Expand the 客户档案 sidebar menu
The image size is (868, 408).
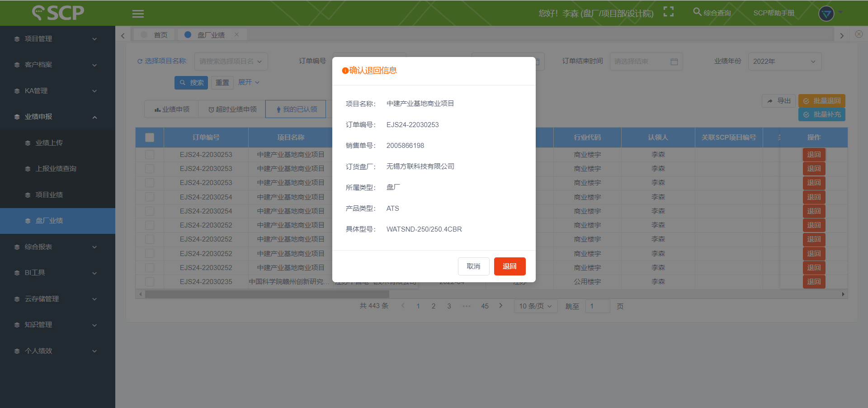tap(57, 65)
